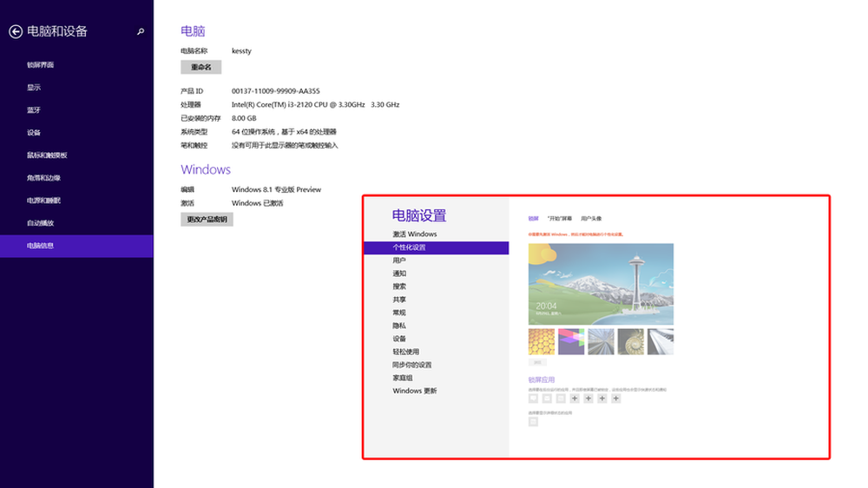Click the purple Windows section heading
Viewport: 868px width, 488px height.
click(x=206, y=169)
